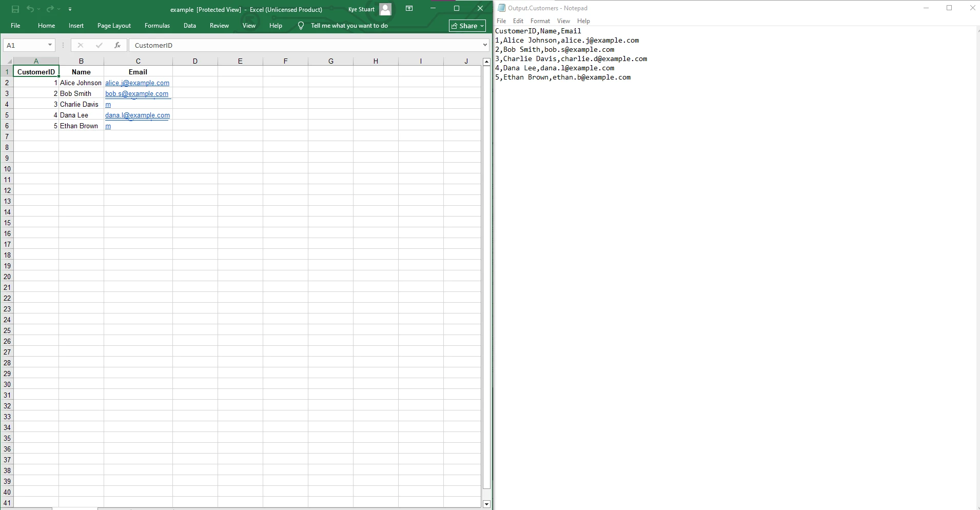Click the Select All corner triangle
The width and height of the screenshot is (980, 510).
click(9, 61)
